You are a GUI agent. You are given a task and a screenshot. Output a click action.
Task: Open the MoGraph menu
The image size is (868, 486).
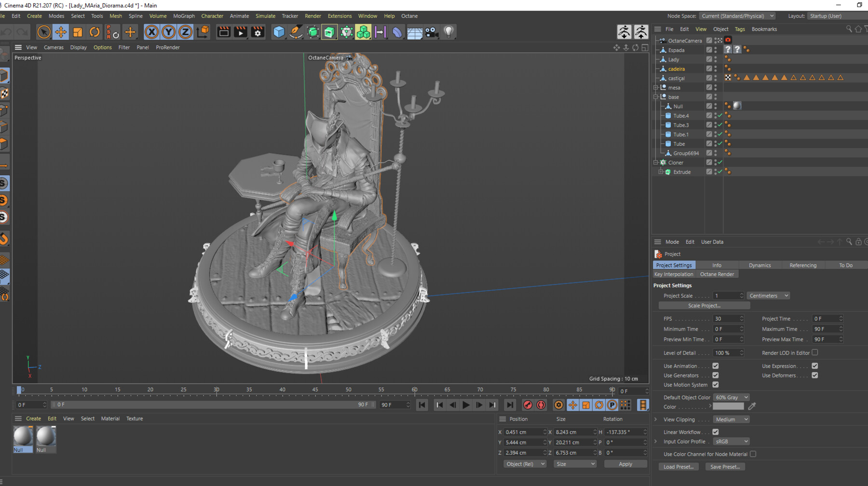pyautogui.click(x=184, y=15)
